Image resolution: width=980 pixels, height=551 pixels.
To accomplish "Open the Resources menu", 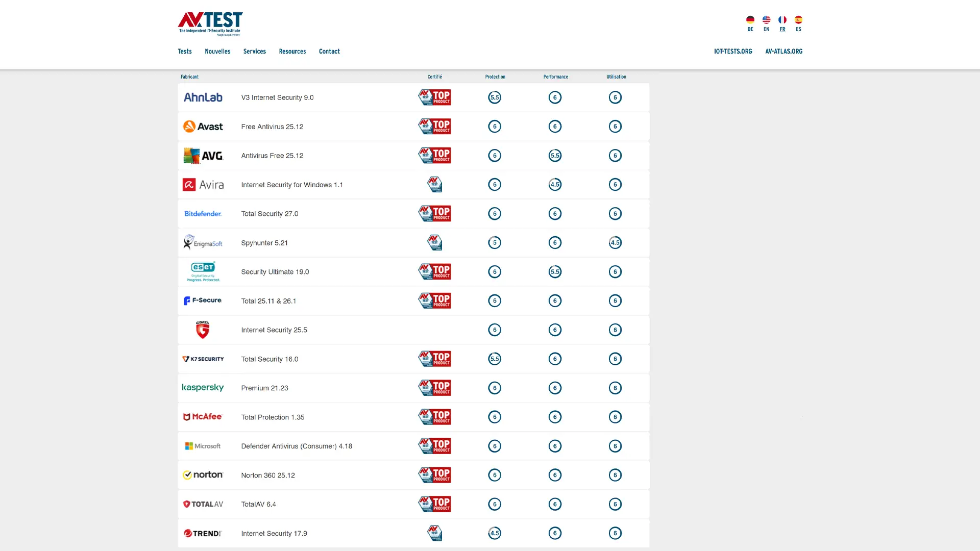I will 292,52.
